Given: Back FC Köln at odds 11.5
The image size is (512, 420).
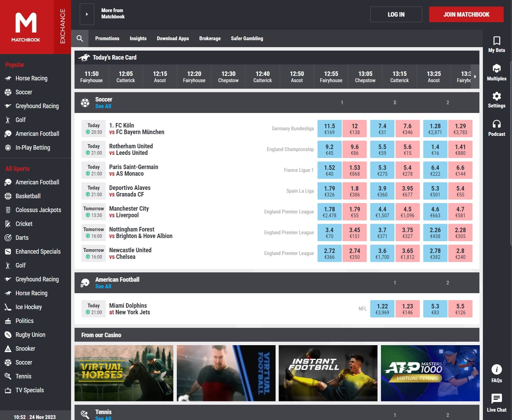Looking at the screenshot, I should point(329,129).
